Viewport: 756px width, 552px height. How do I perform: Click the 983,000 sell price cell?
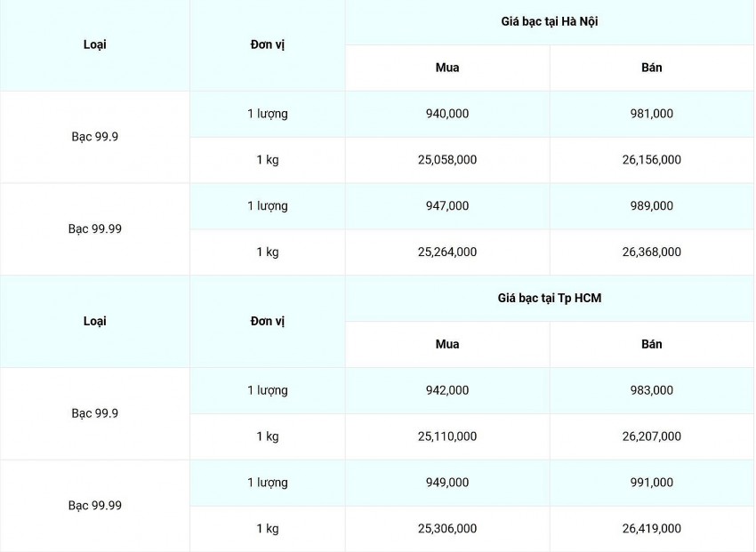tap(652, 390)
